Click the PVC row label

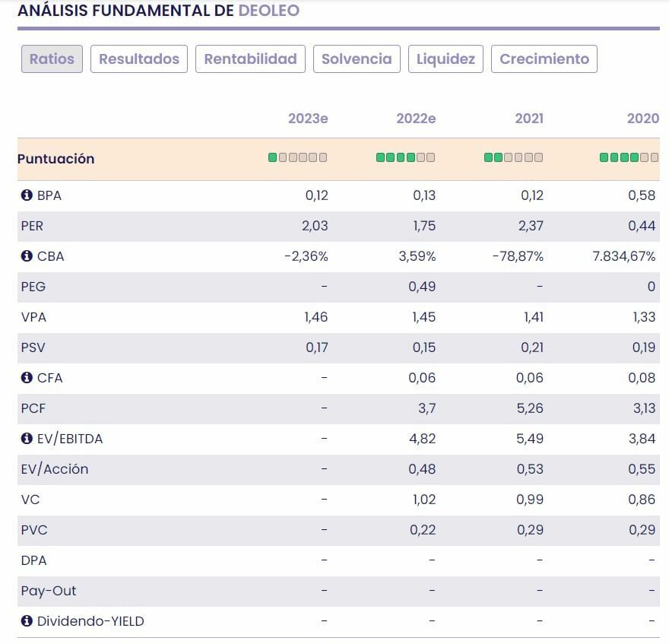click(x=34, y=530)
